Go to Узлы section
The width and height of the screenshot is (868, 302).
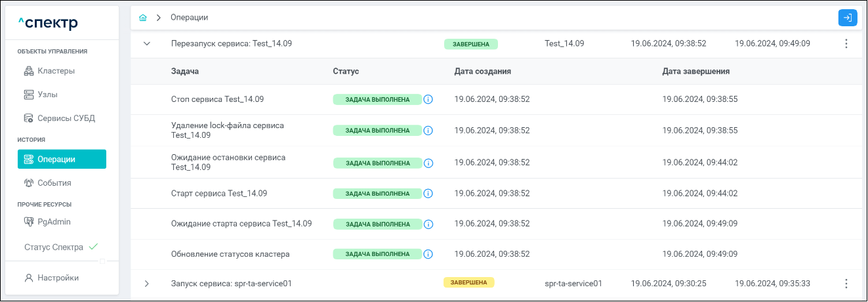pos(47,95)
